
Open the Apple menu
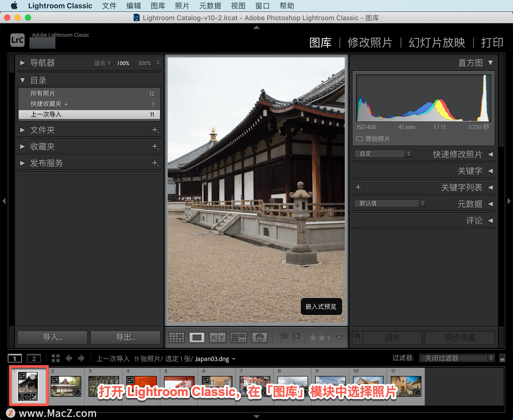point(14,6)
